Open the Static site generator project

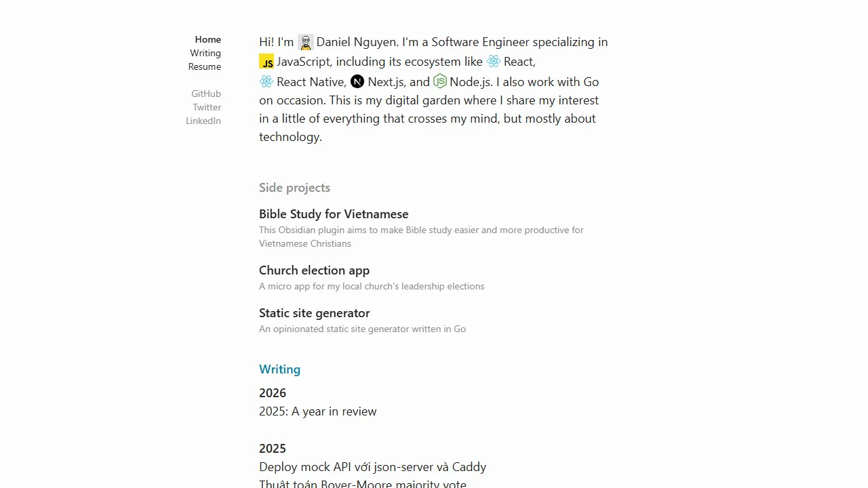[314, 313]
